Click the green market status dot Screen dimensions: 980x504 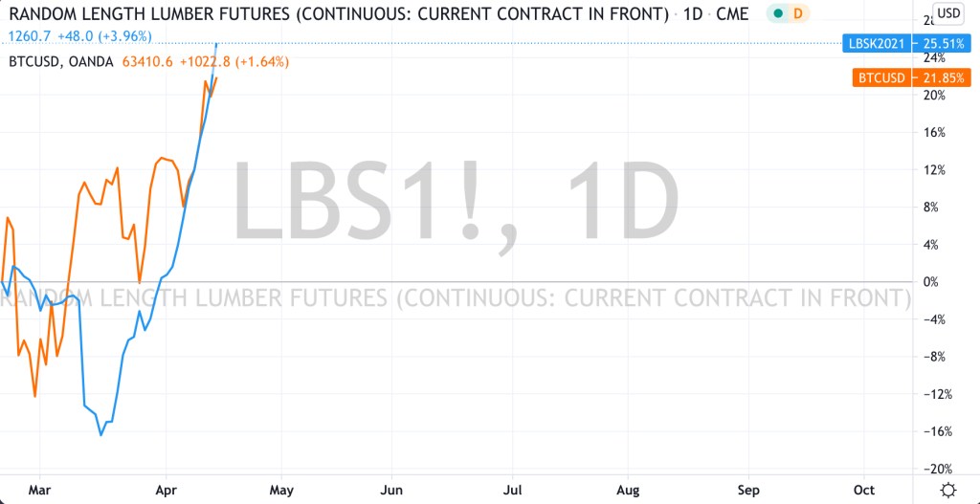click(777, 14)
